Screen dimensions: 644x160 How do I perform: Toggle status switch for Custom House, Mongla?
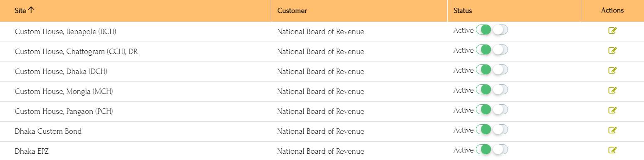pos(492,90)
